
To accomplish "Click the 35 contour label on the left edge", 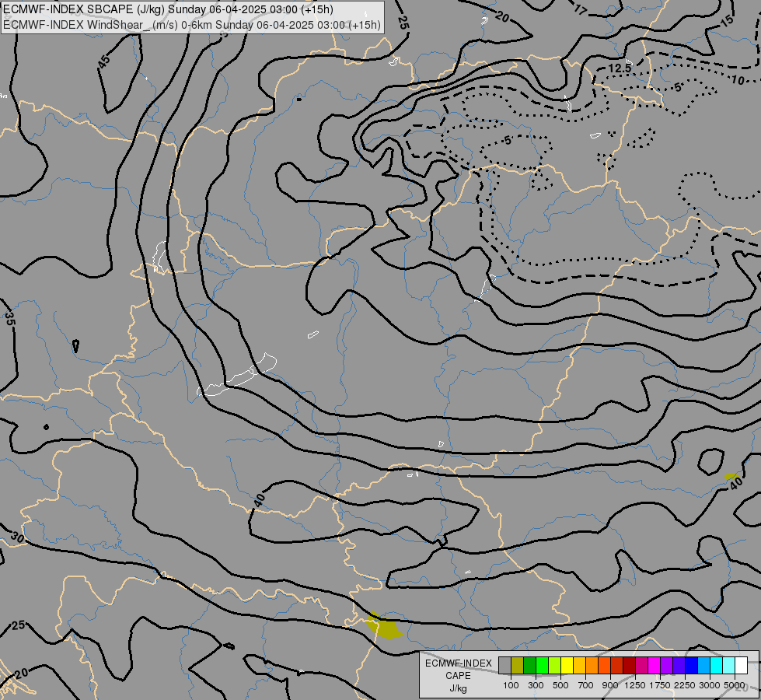I will coord(10,319).
